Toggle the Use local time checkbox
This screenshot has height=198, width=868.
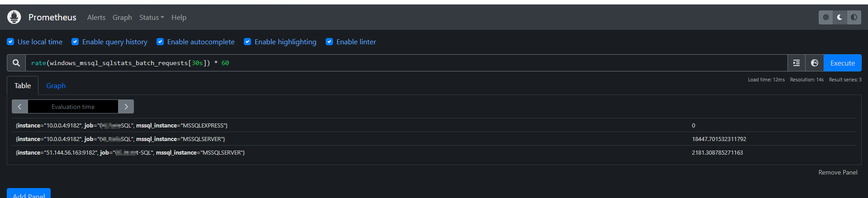pyautogui.click(x=10, y=42)
